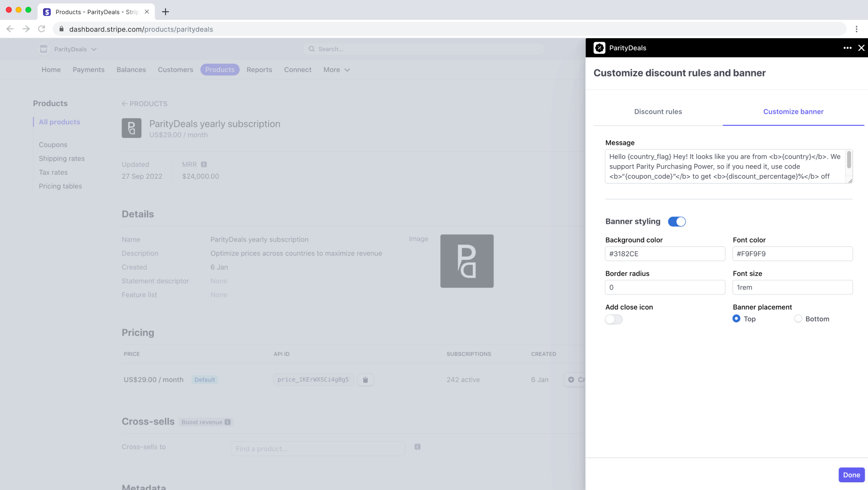Click the ParityDeals logo in the modal header
The width and height of the screenshot is (868, 490).
tap(600, 47)
